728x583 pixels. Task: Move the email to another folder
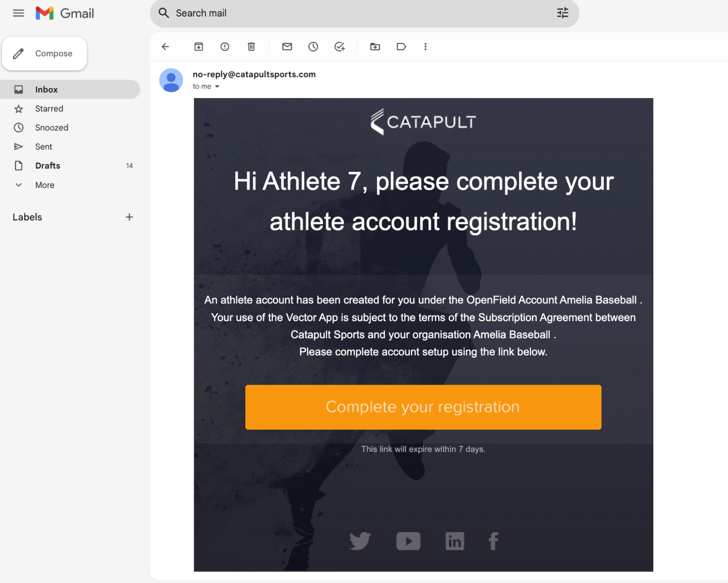375,47
